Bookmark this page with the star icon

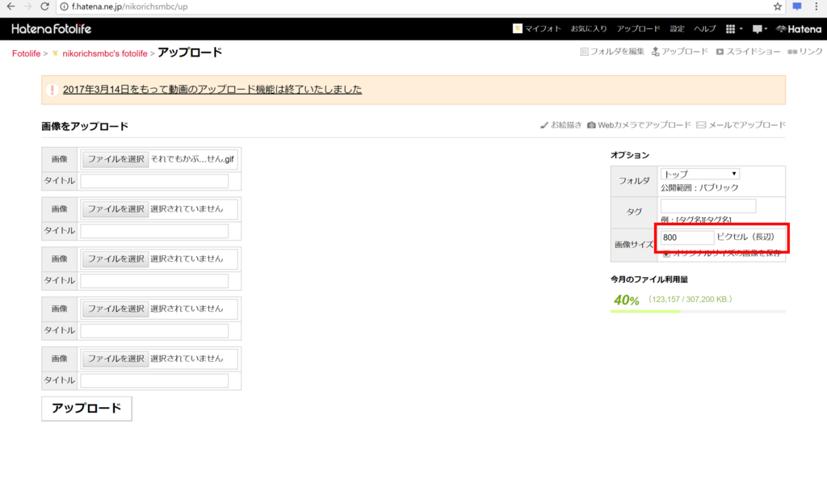pos(778,6)
